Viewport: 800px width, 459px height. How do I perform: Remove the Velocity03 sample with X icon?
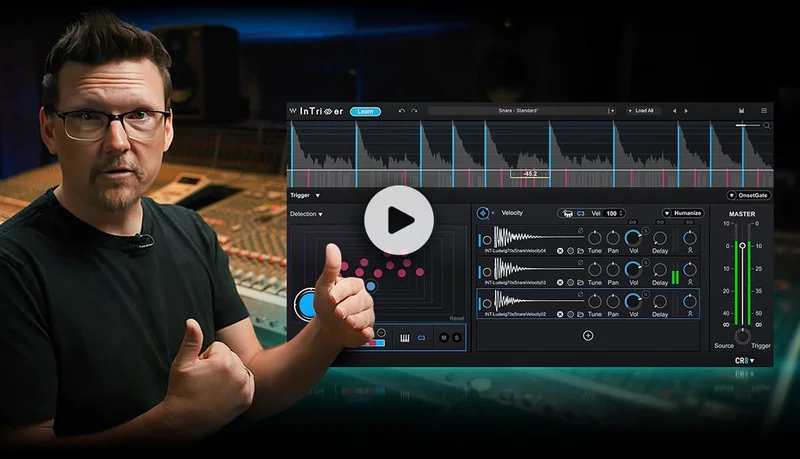[560, 283]
